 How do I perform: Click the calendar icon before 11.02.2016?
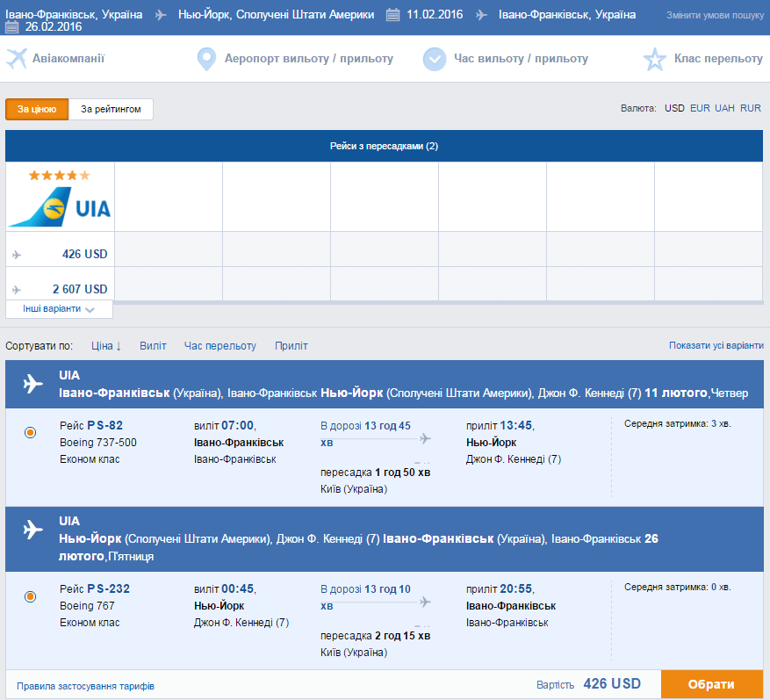pyautogui.click(x=392, y=15)
